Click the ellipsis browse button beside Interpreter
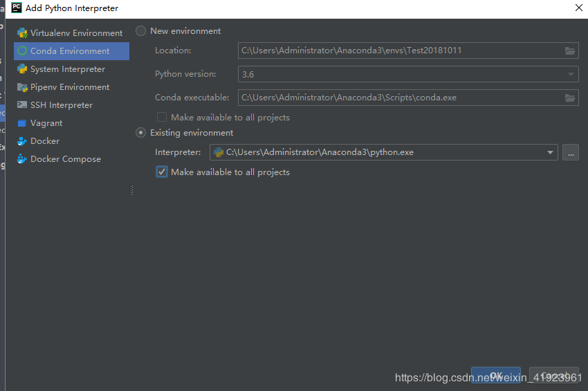Image resolution: width=588 pixels, height=391 pixels. pyautogui.click(x=571, y=152)
